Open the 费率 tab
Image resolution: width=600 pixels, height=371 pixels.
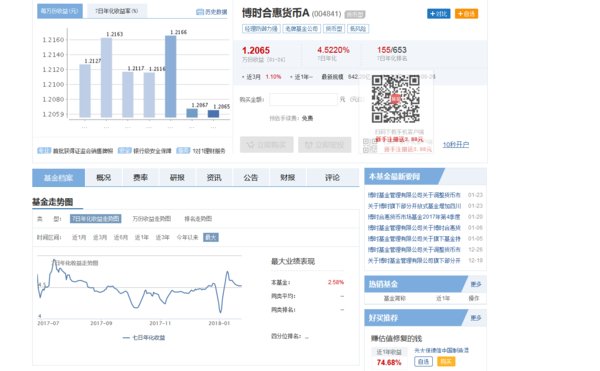140,178
